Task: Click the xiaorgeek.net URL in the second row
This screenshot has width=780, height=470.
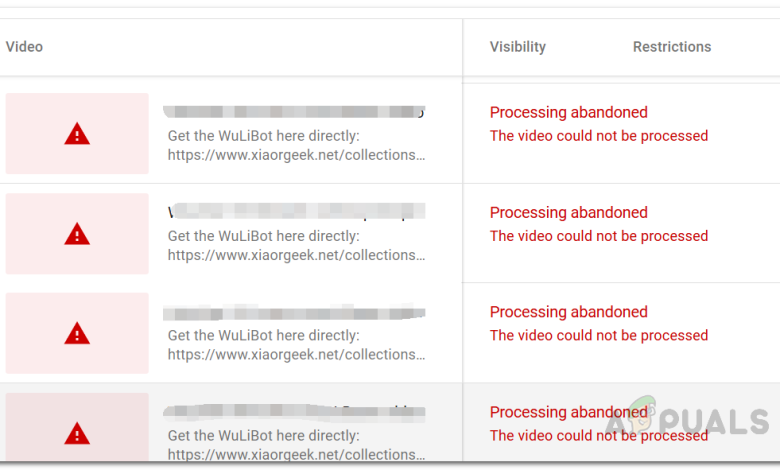Action: click(x=297, y=255)
